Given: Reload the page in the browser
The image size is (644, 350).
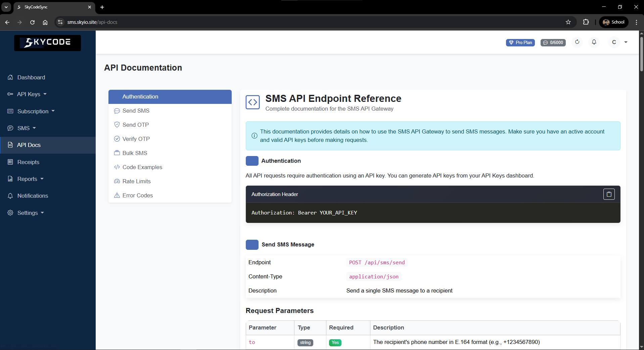Looking at the screenshot, I should coord(32,22).
